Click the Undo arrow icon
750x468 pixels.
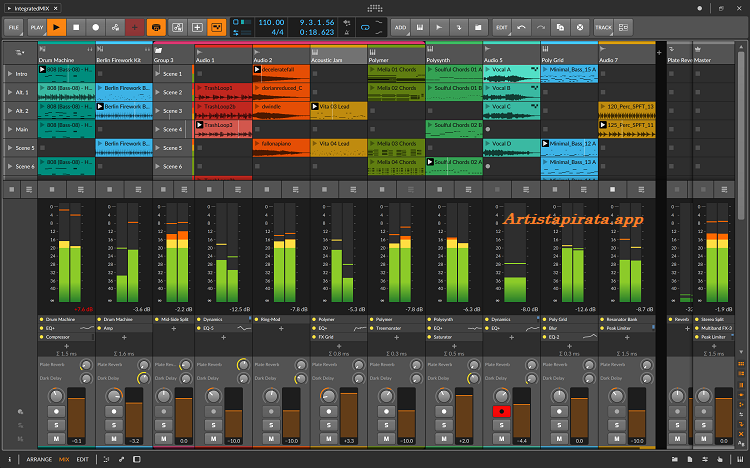tap(523, 27)
